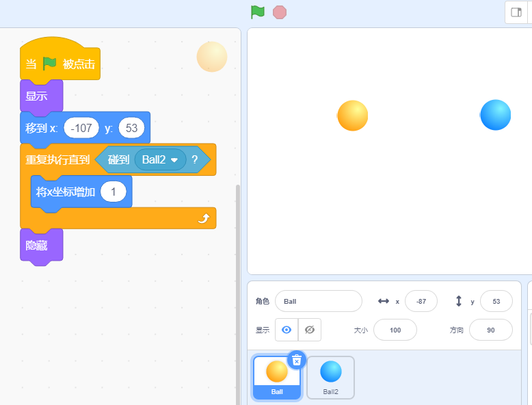Screen dimensions: 532x405
Task: Click the code area vertical scrollbar
Action: (x=238, y=295)
